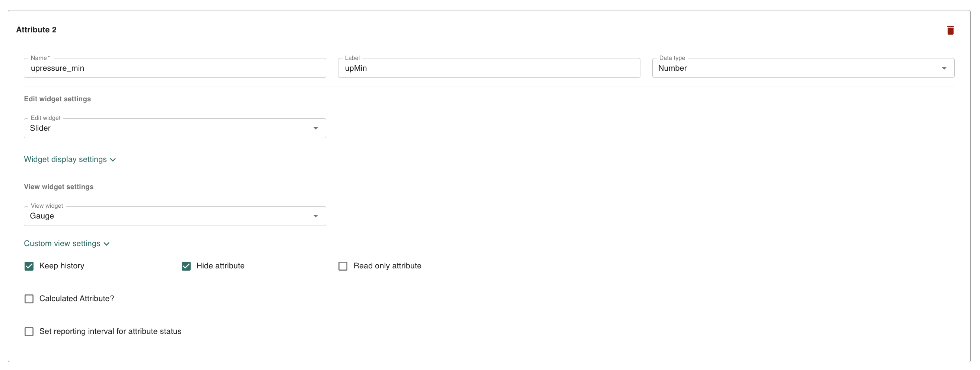Enable the Read only attribute checkbox
The height and width of the screenshot is (370, 980).
343,266
